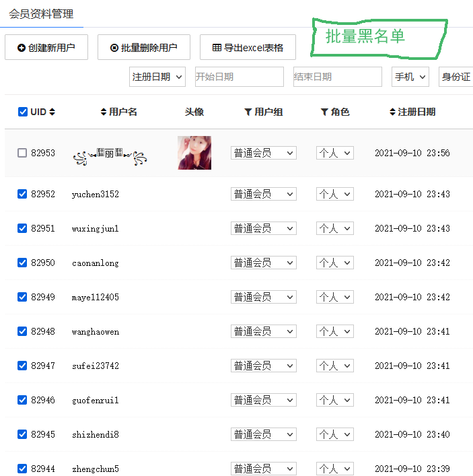This screenshot has height=476, width=473.
Task: Switch to the 会员资料管理 tab
Action: click(41, 14)
